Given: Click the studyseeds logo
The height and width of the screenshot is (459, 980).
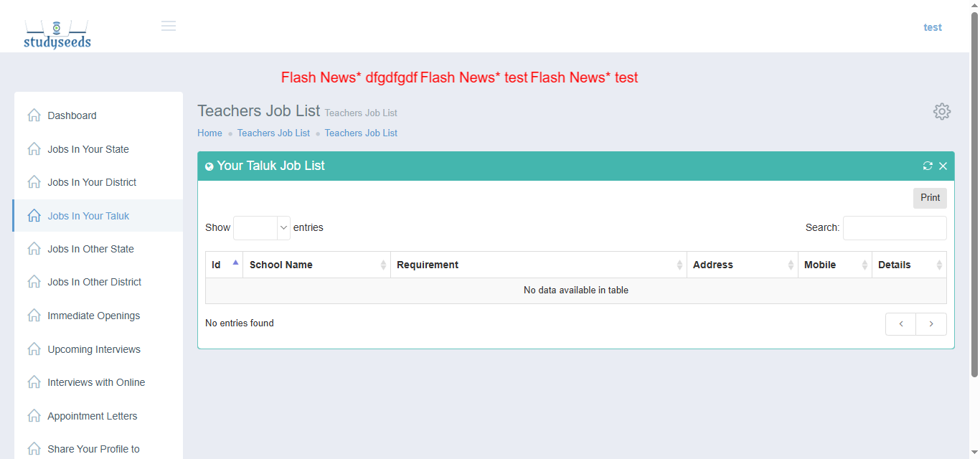Looking at the screenshot, I should coord(57,34).
